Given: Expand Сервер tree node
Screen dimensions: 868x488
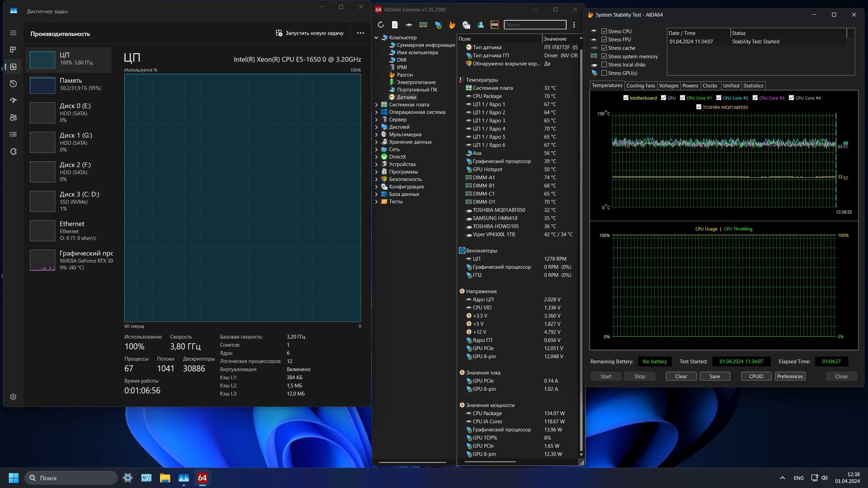Looking at the screenshot, I should click(376, 120).
